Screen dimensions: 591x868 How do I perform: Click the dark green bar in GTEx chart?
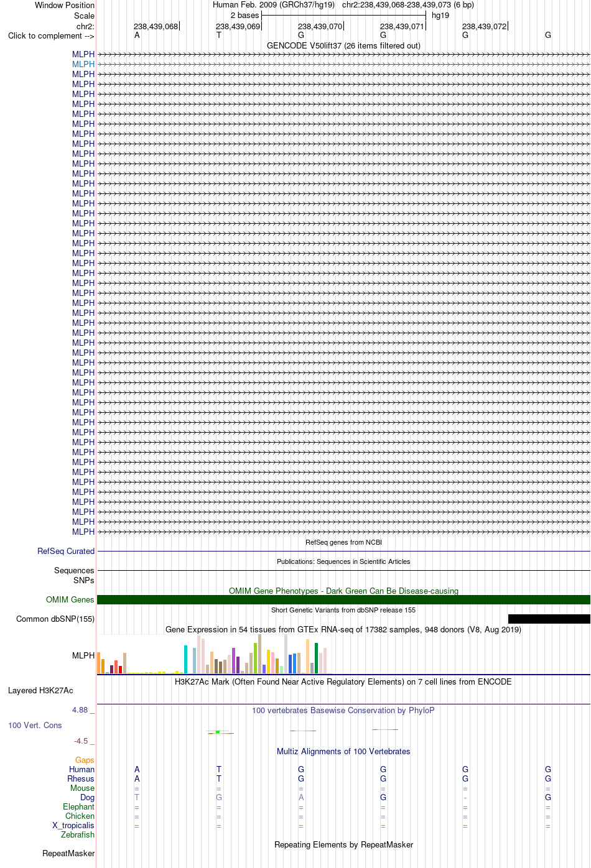tap(317, 658)
